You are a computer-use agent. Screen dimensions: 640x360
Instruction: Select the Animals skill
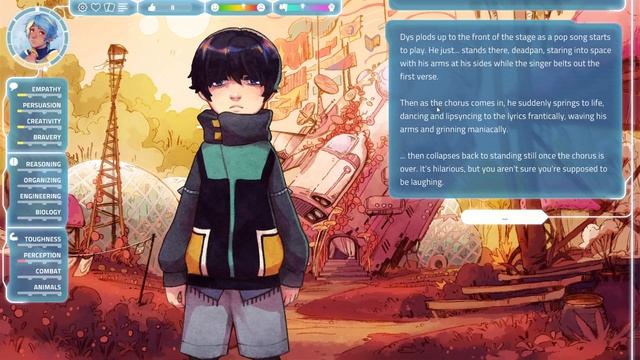click(40, 290)
